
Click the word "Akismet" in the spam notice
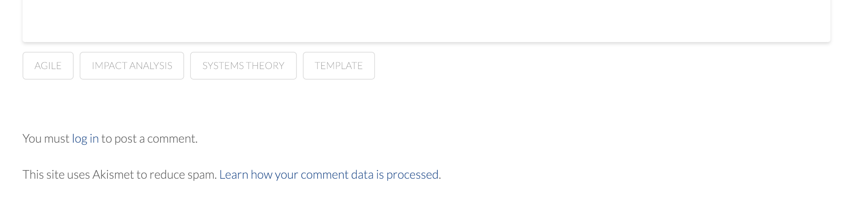113,175
